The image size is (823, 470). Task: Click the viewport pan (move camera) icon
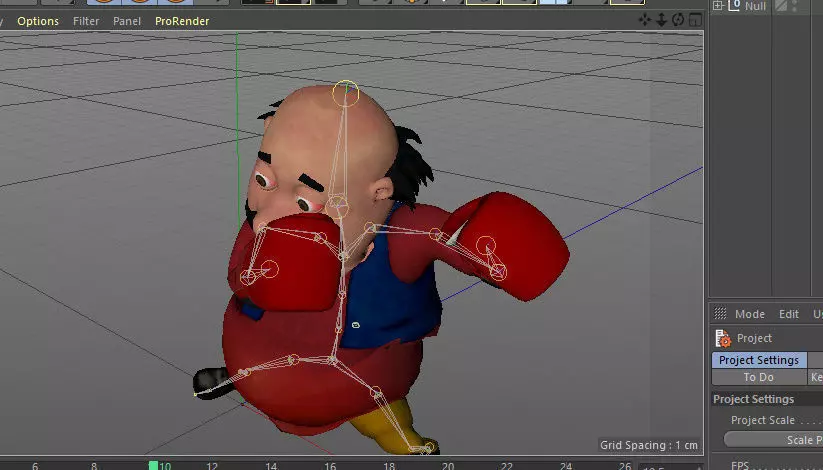645,20
